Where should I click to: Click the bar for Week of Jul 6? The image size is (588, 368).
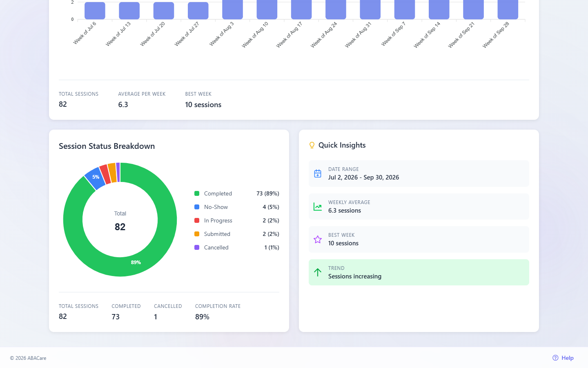tap(95, 10)
